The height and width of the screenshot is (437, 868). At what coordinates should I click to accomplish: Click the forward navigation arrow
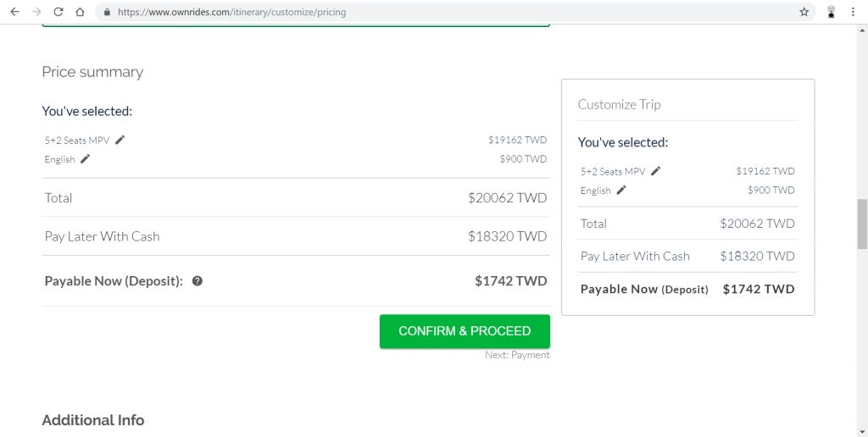click(36, 12)
